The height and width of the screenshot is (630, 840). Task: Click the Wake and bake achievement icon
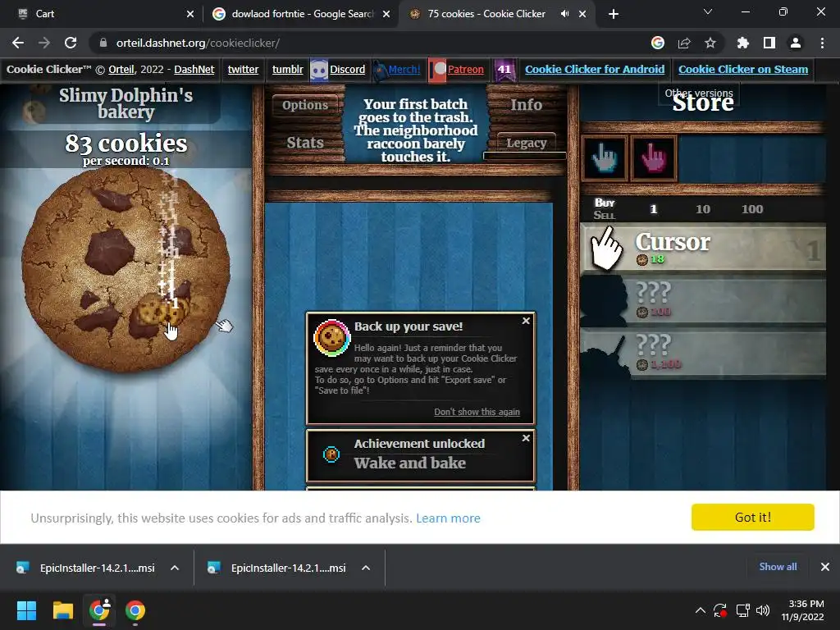pyautogui.click(x=331, y=454)
